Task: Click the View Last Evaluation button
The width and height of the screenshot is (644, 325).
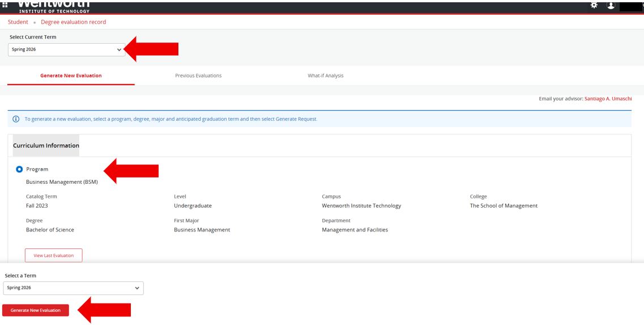Action: click(53, 255)
